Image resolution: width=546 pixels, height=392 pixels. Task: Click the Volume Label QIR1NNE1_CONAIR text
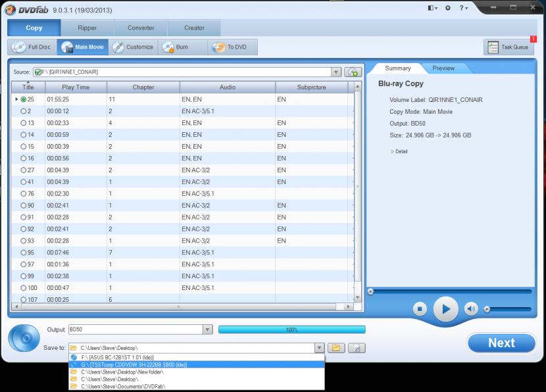(436, 100)
